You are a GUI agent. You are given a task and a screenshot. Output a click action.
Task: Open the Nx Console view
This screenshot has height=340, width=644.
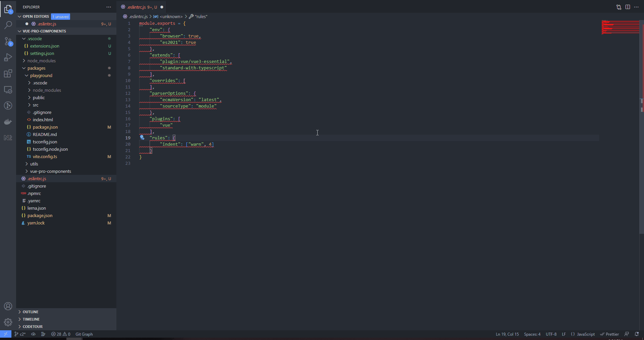(x=8, y=138)
